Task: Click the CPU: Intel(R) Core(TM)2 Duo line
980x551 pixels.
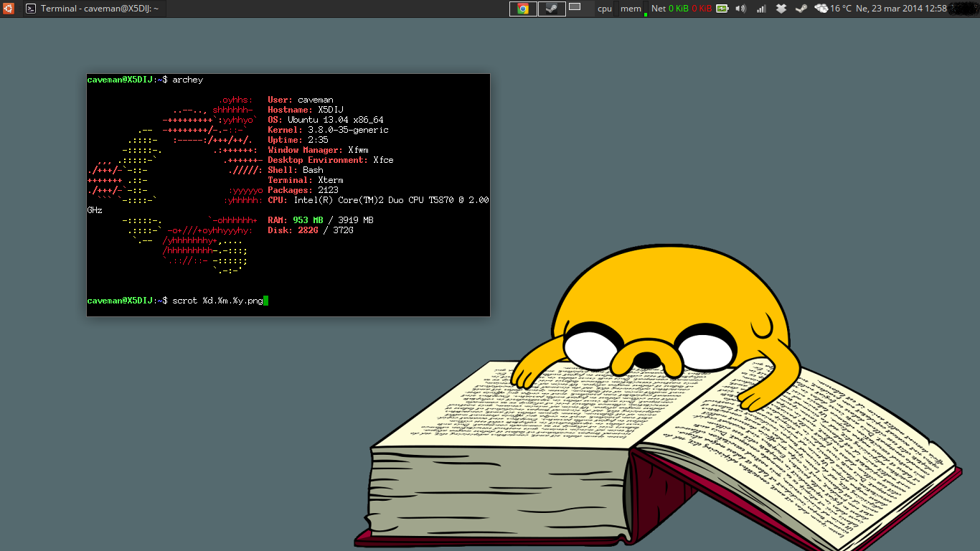Action: tap(378, 200)
